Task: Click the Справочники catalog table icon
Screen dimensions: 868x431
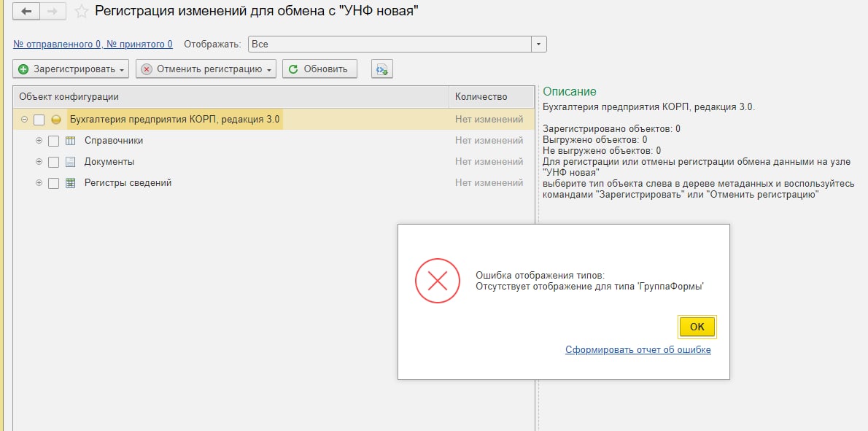Action: pos(70,141)
